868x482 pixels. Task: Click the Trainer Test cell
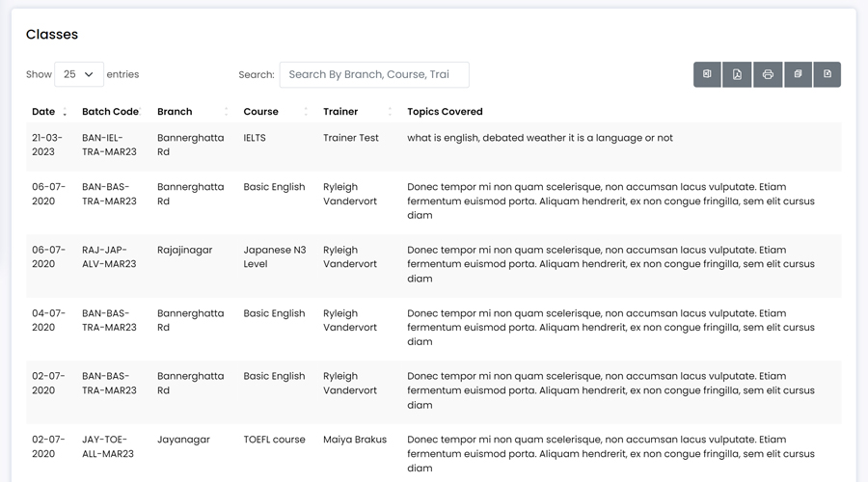tap(351, 138)
